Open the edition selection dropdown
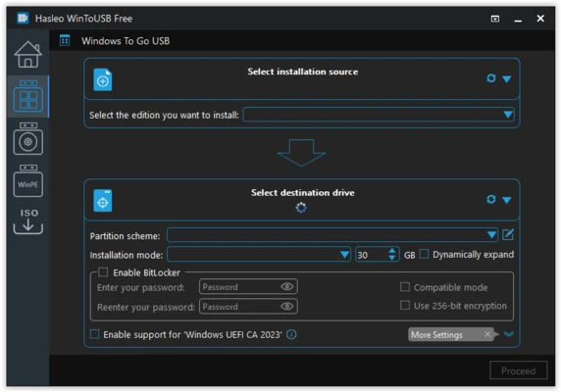This screenshot has width=561, height=392. pos(379,115)
